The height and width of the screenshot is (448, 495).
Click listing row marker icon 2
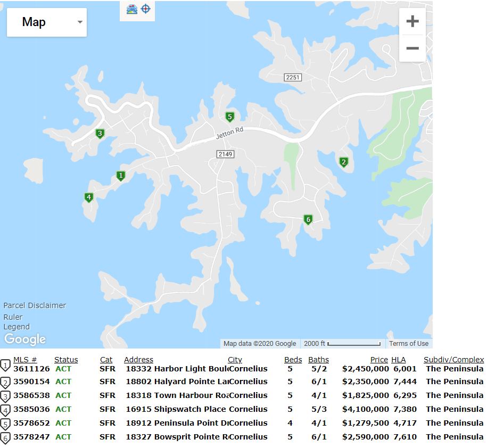[x=5, y=383]
